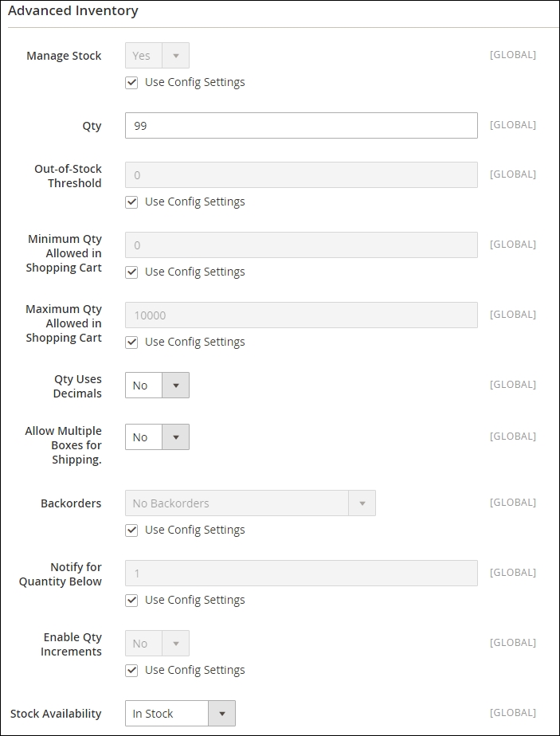This screenshot has height=736, width=560.
Task: Click the Stock Availability label
Action: point(56,714)
